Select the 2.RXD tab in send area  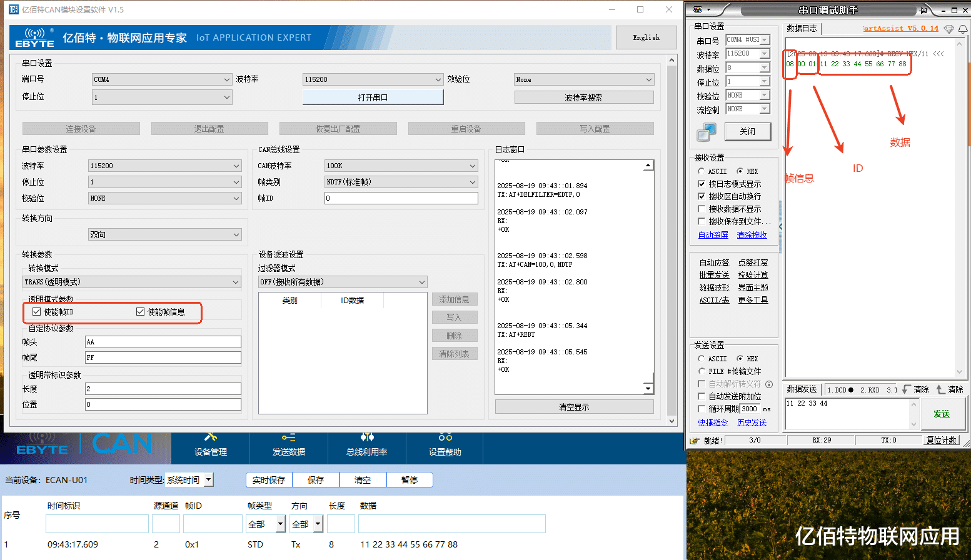[x=870, y=390]
